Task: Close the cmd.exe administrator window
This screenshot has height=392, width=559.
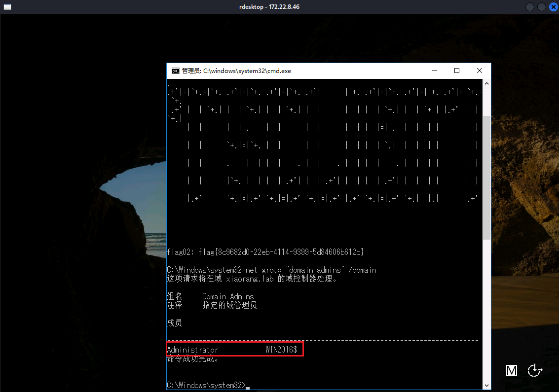Action: point(480,71)
